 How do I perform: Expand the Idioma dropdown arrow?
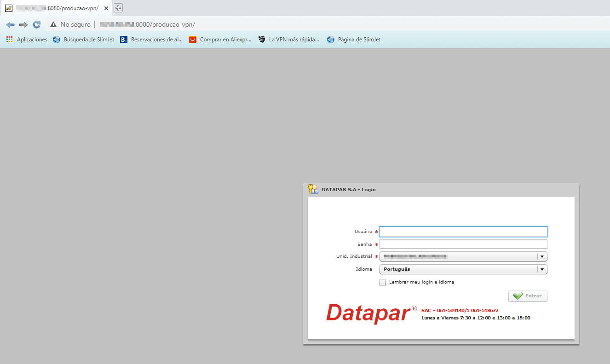click(542, 269)
